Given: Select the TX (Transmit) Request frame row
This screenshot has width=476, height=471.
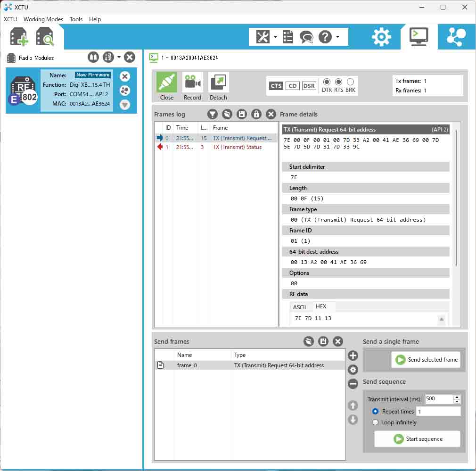Looking at the screenshot, I should (216, 138).
